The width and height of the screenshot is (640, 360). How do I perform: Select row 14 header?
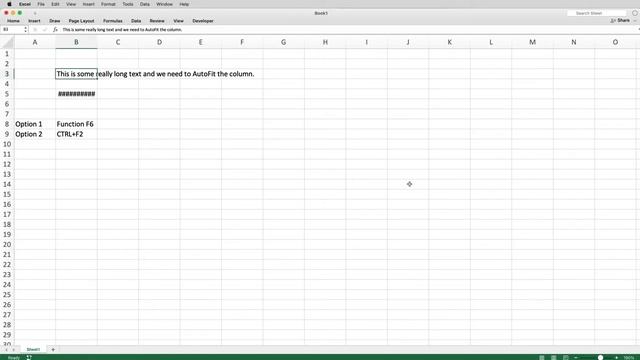coord(7,184)
